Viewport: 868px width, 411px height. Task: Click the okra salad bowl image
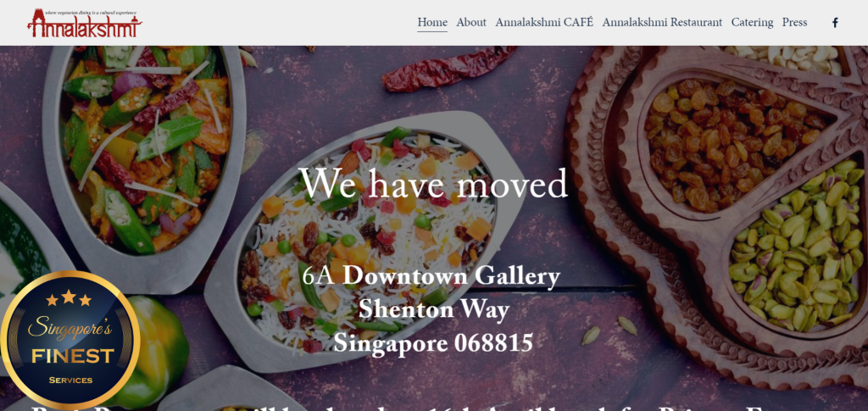coord(144,160)
